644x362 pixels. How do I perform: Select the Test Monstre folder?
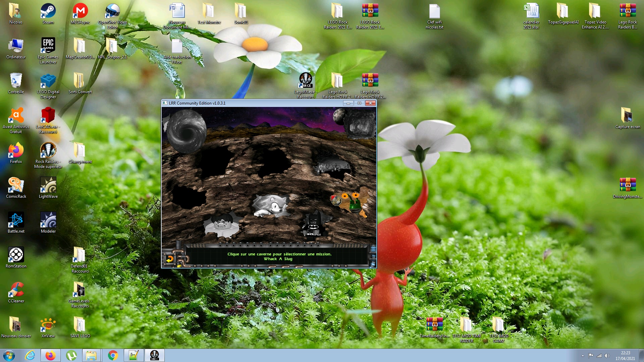coord(209,14)
